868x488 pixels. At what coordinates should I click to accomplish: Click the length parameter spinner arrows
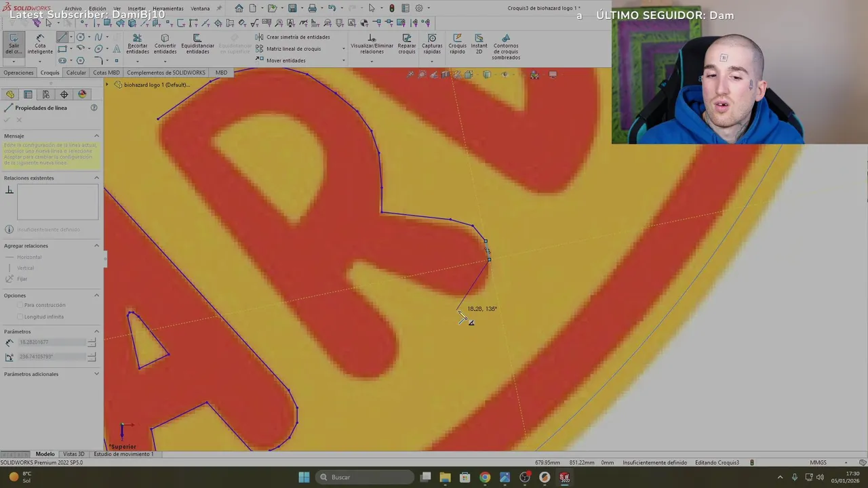pos(92,342)
